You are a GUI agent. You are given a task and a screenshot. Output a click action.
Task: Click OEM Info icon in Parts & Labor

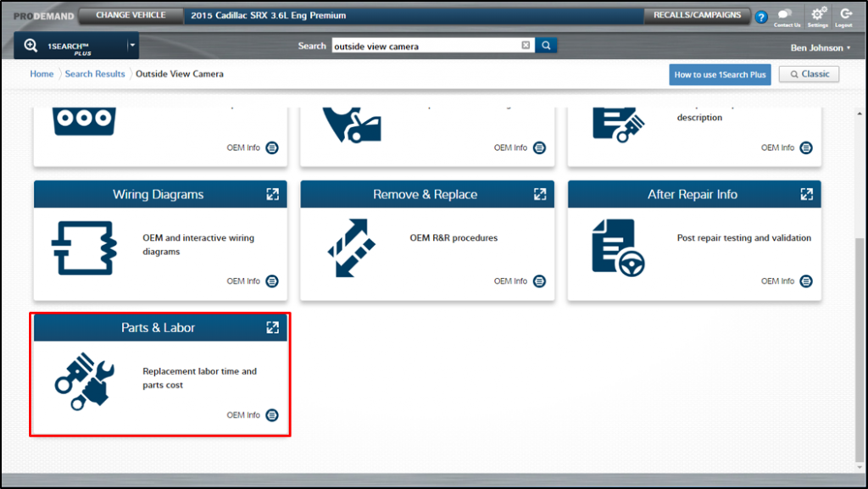[x=272, y=415]
